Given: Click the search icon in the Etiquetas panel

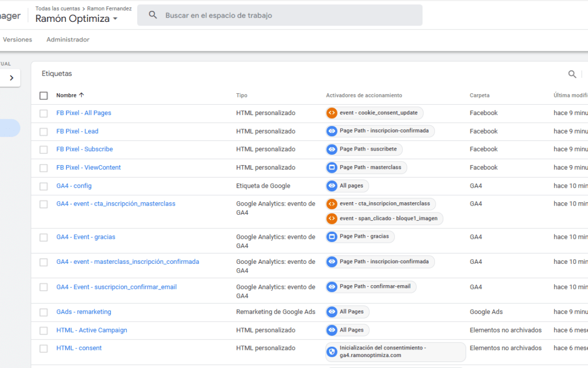Looking at the screenshot, I should pyautogui.click(x=572, y=74).
